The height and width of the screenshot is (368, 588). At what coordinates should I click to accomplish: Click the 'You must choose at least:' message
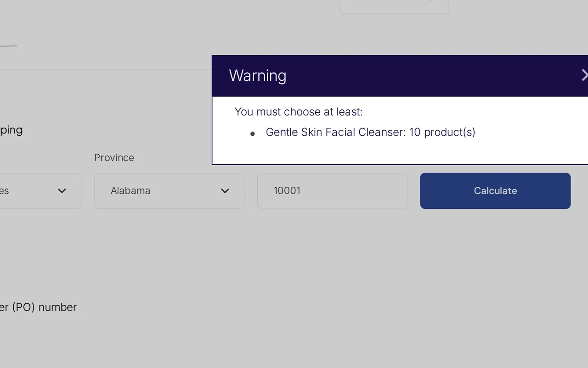point(299,112)
